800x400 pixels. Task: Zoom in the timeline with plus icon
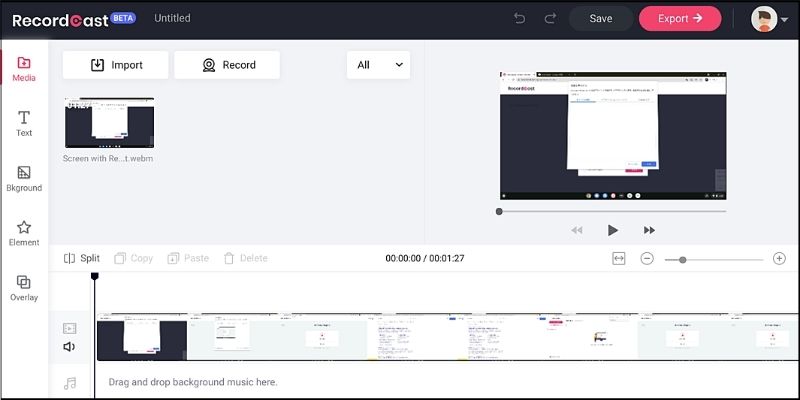coord(779,259)
